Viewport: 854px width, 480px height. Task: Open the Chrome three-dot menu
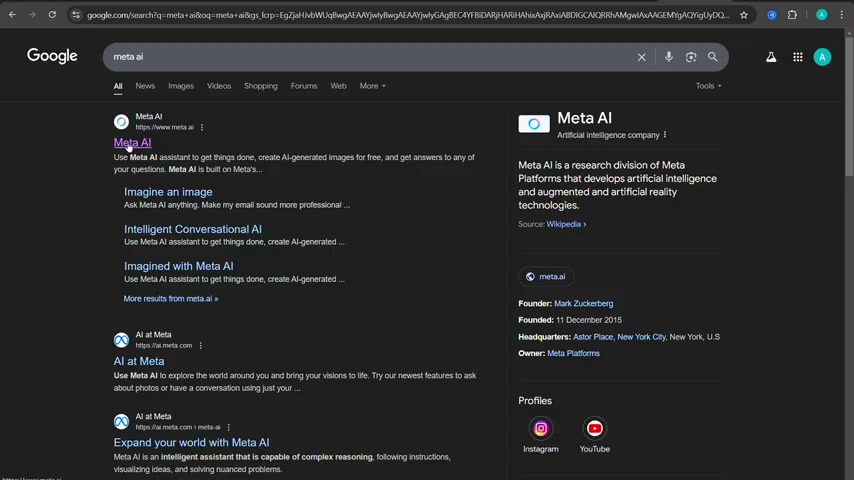(x=841, y=15)
